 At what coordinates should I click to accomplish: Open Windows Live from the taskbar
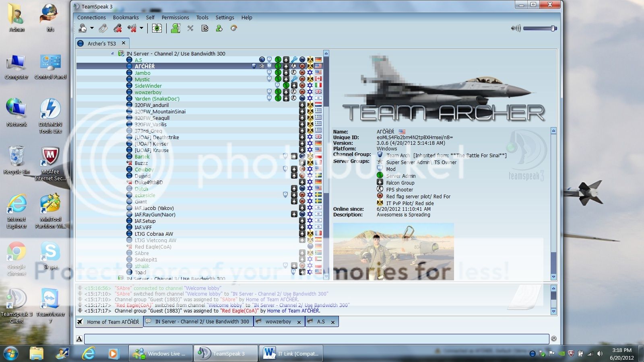pos(161,354)
